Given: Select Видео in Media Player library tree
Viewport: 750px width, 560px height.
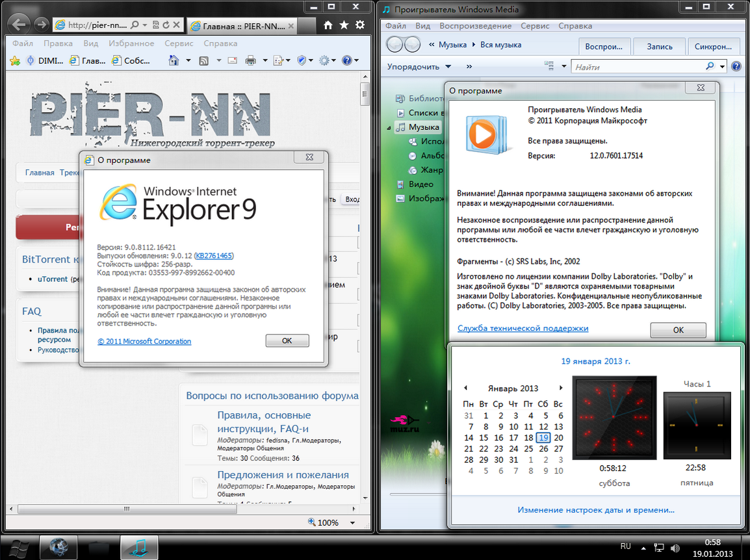Looking at the screenshot, I should coord(421,184).
